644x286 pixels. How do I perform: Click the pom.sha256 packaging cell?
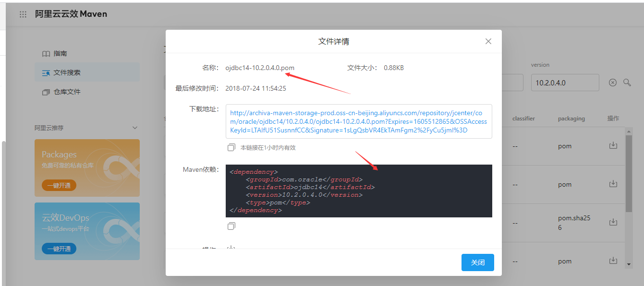coord(574,223)
